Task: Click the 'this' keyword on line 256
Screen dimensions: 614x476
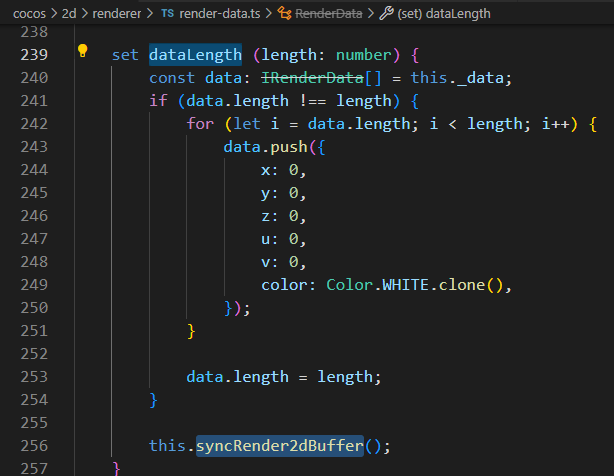Action: point(167,445)
